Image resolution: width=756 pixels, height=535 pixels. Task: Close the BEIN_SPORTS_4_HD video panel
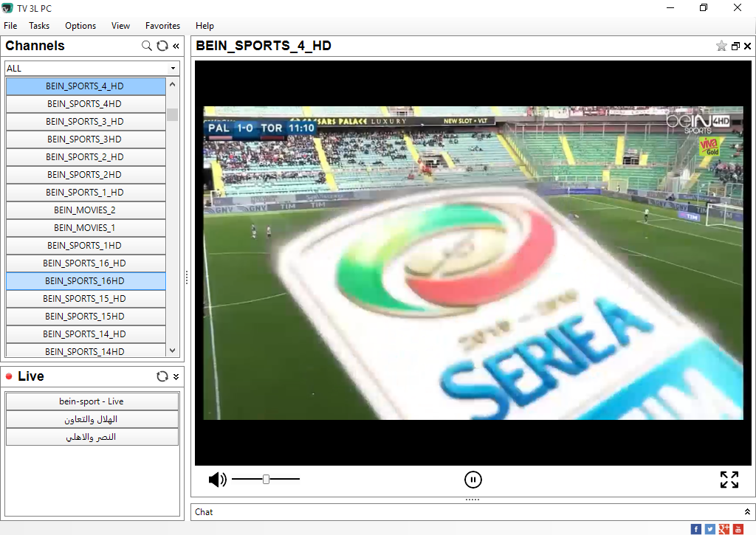747,46
